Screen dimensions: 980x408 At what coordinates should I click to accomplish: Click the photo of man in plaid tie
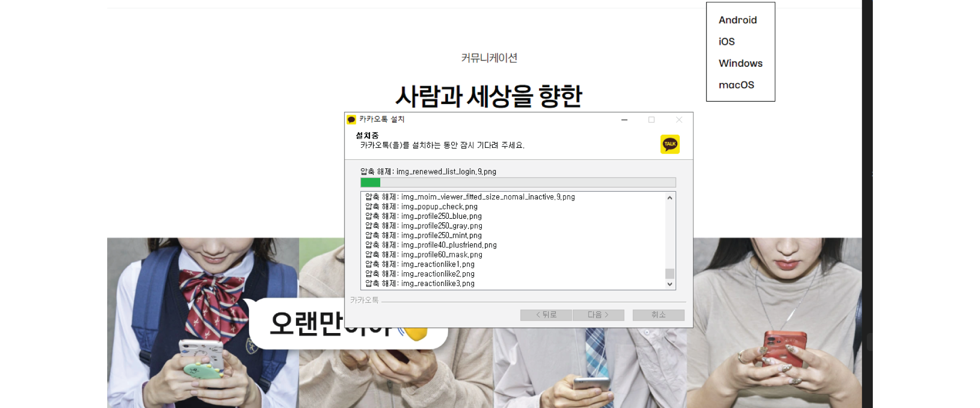(590, 367)
